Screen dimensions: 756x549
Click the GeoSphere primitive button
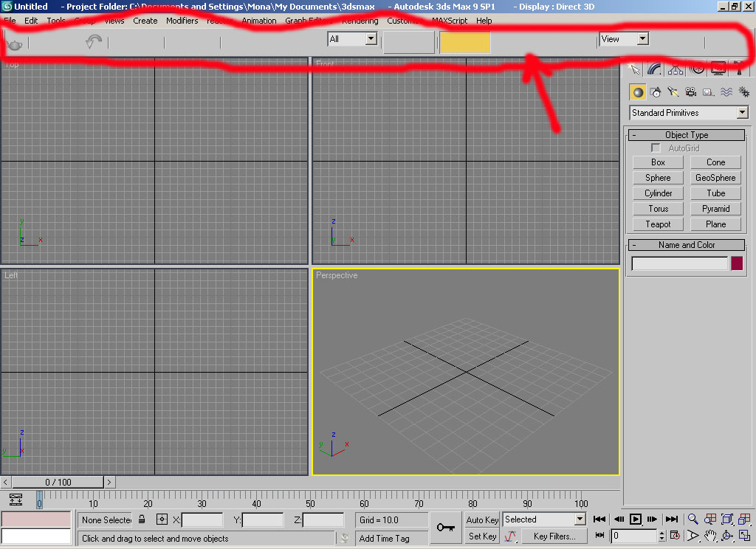click(715, 178)
